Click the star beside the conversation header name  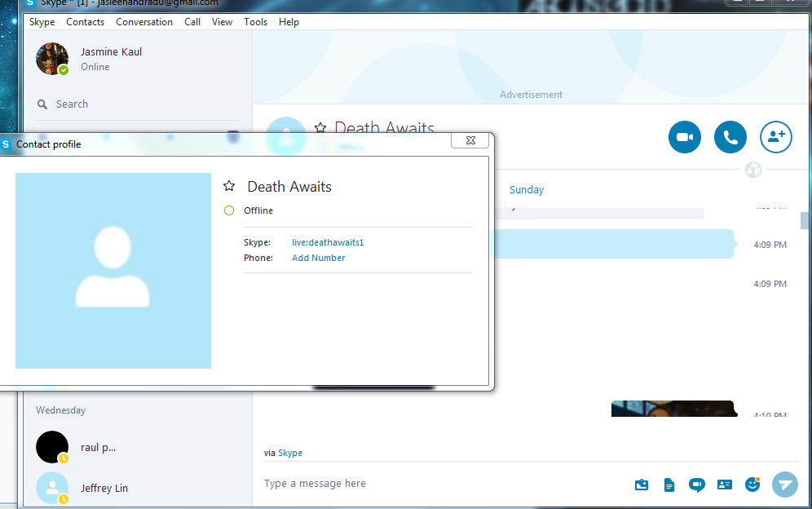pyautogui.click(x=320, y=127)
